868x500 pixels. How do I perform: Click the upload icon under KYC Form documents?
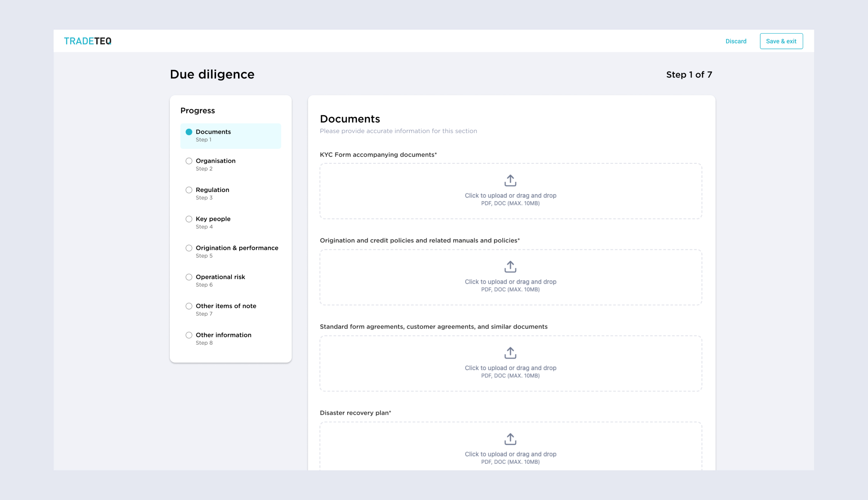coord(510,180)
